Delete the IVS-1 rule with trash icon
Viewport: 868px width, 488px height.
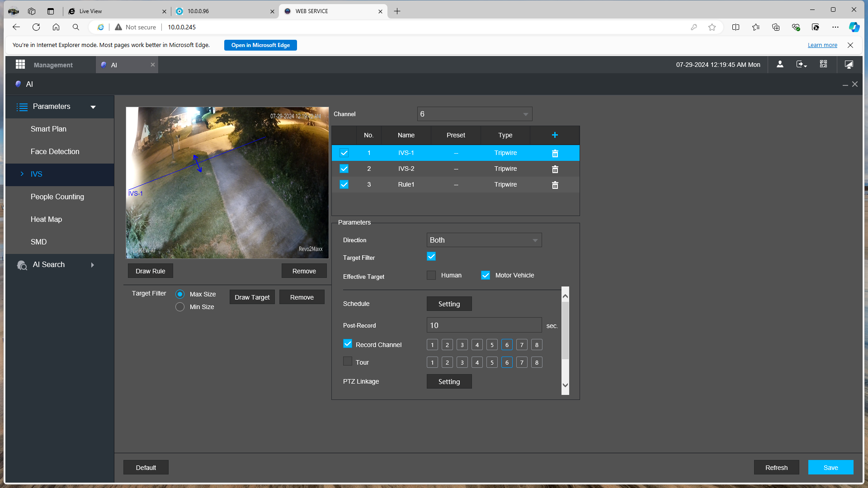tap(555, 153)
